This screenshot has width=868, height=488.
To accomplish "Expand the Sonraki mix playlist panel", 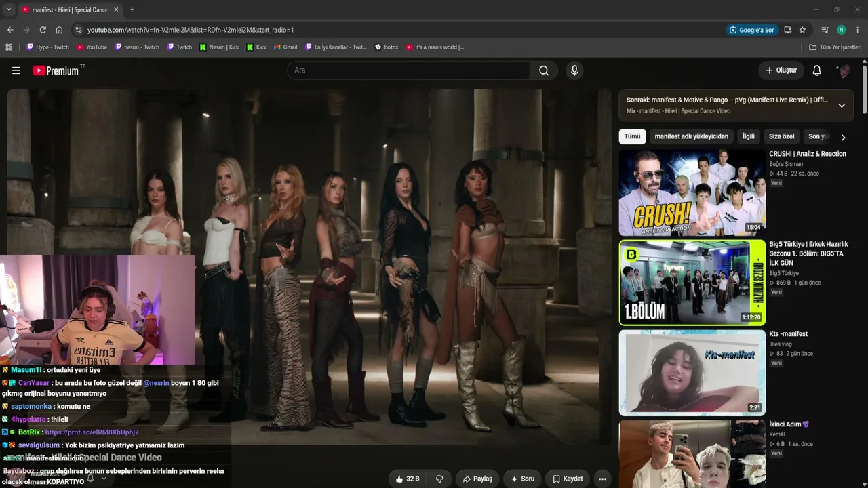I will pos(842,105).
